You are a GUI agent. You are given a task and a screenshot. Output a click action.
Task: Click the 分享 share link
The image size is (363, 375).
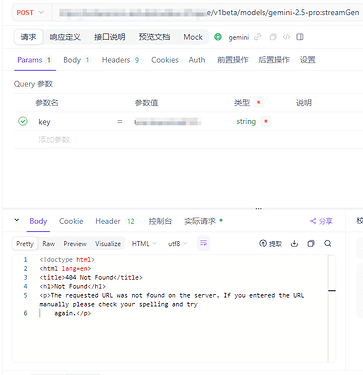pos(321,221)
